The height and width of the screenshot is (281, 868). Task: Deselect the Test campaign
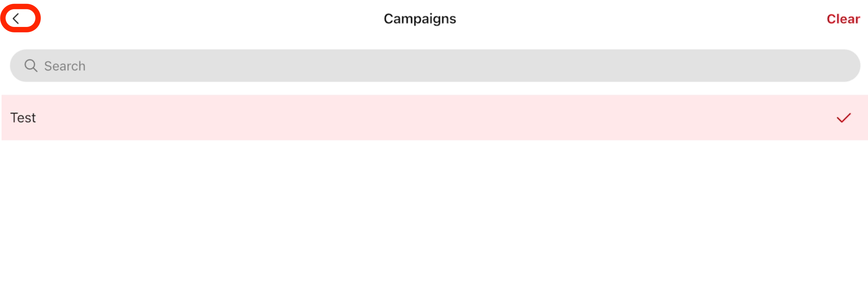[434, 117]
